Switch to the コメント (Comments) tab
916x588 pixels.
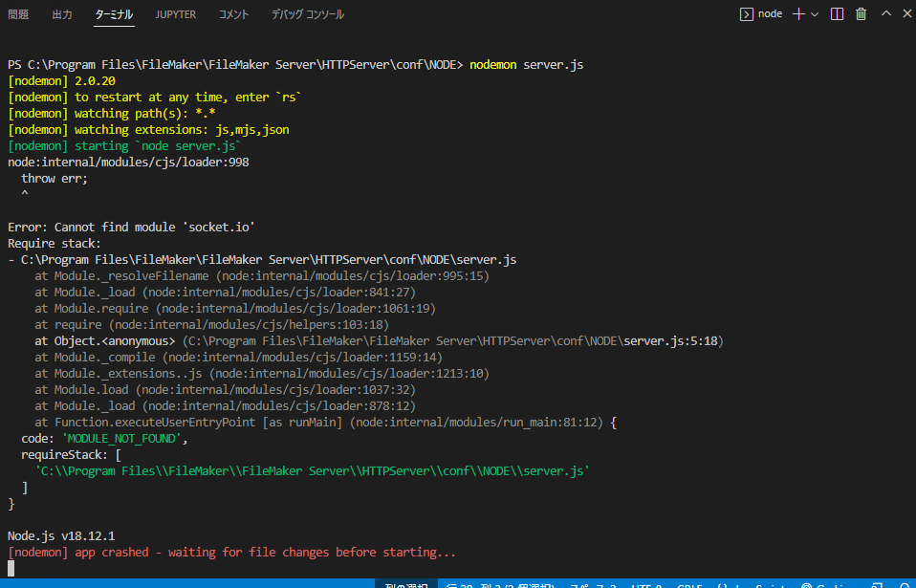point(233,14)
